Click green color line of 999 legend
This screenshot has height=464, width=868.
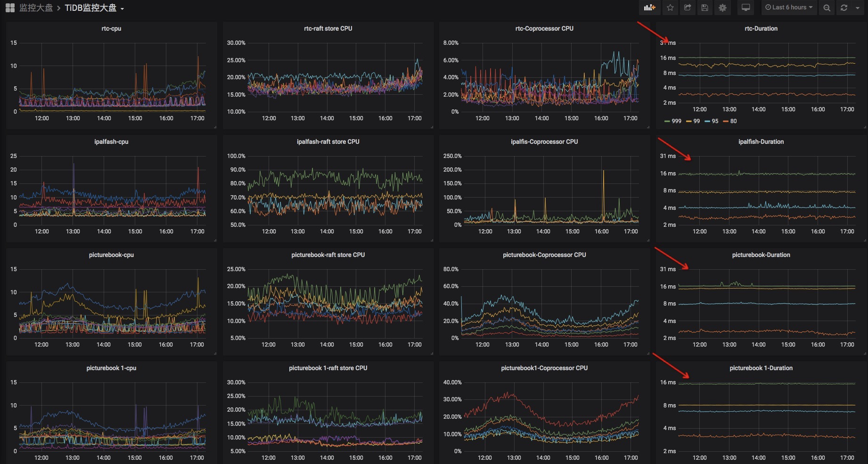[x=667, y=121]
